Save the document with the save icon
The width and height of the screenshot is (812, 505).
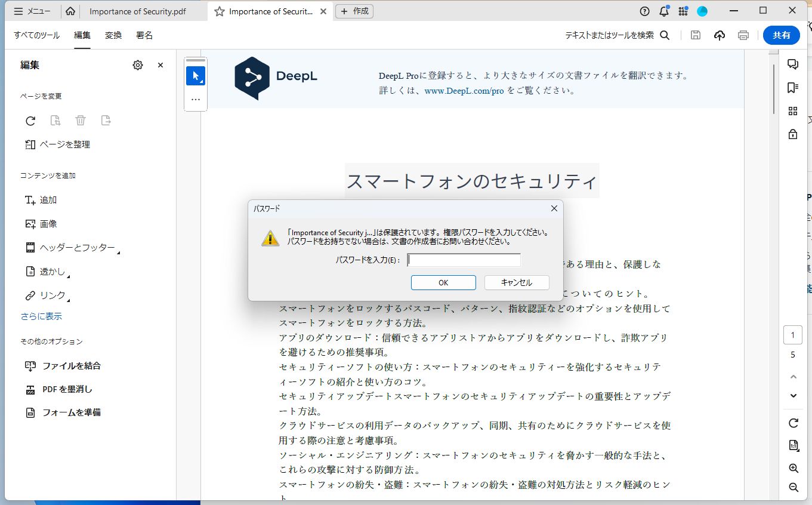(x=695, y=35)
